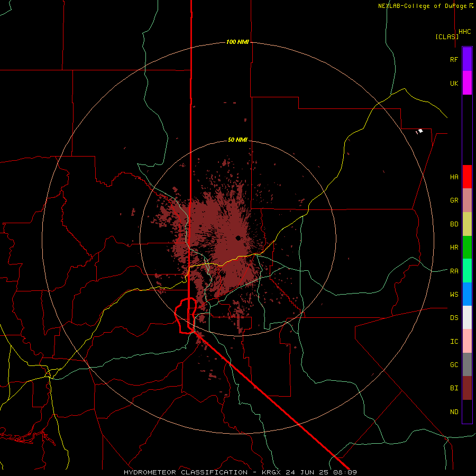Screen dimensions: 476x476
Task: Click the HA red legend swatch
Action: pyautogui.click(x=467, y=177)
